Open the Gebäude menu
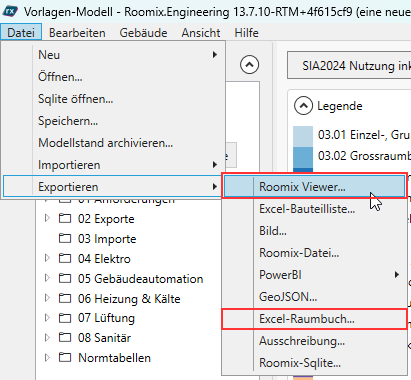The image size is (411, 380). pos(143,33)
